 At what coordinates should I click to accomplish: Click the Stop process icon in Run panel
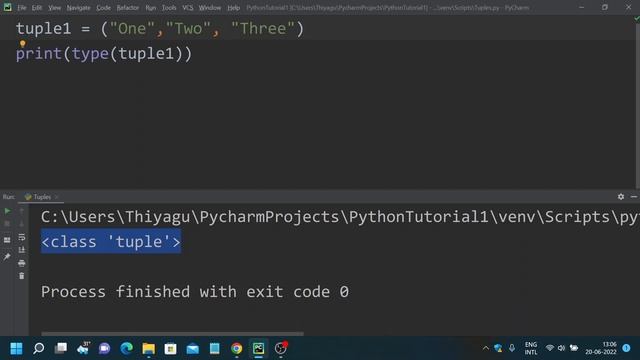click(7, 224)
